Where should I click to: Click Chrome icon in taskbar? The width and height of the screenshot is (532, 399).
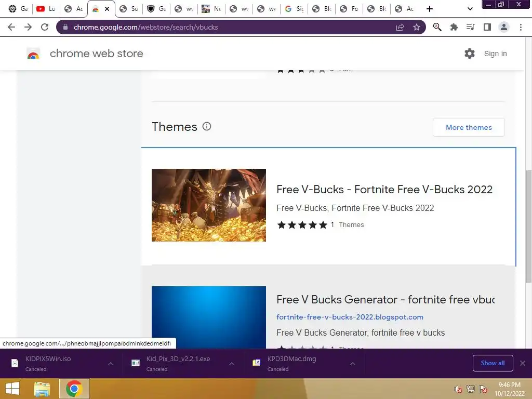(74, 389)
